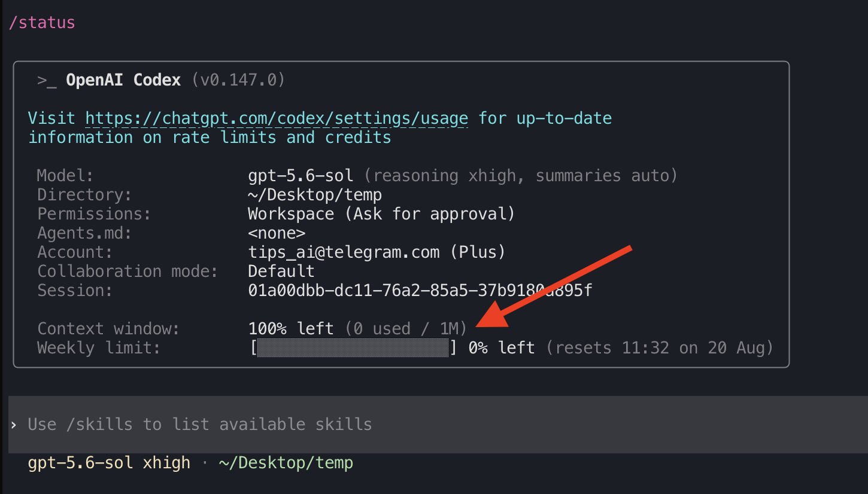Click the 'OpenAI Codex' title

[x=123, y=80]
